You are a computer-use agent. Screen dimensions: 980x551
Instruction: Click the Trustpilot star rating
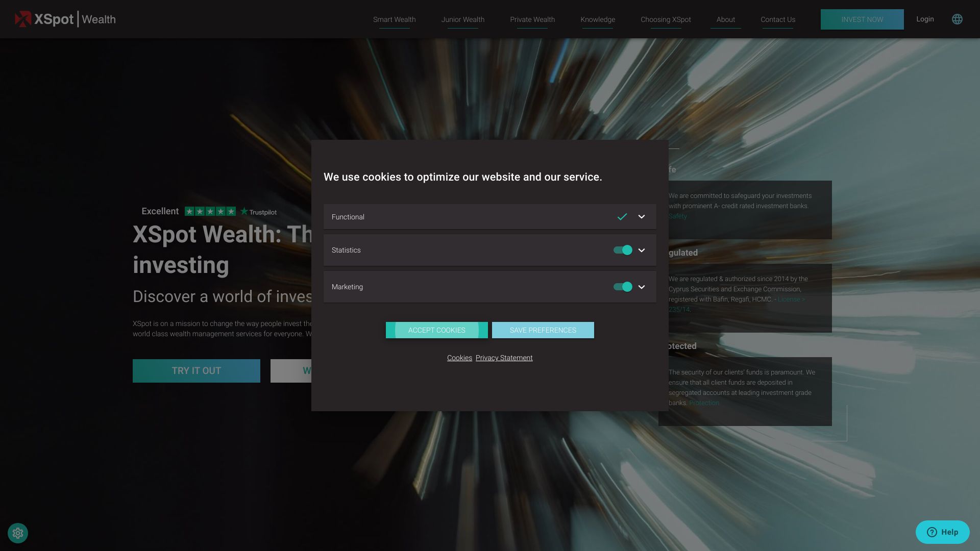click(x=210, y=211)
